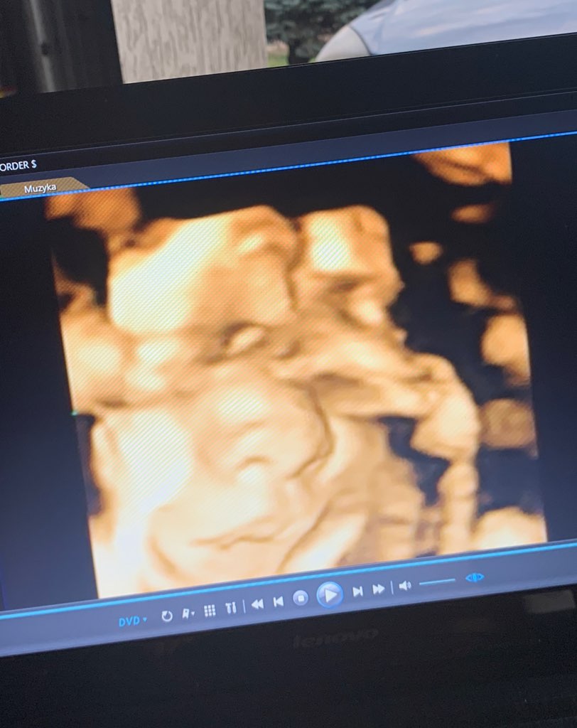Skip to the next chapter
The width and height of the screenshot is (577, 728).
click(358, 591)
